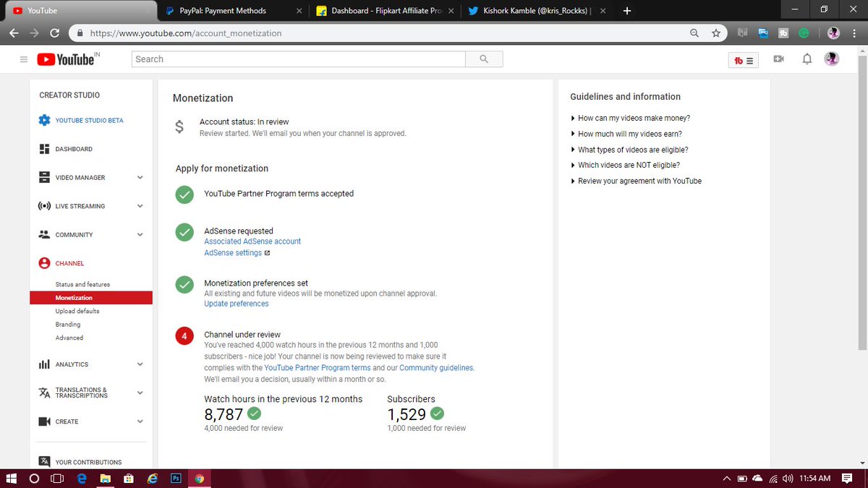Open the Community guidelines link
Image resolution: width=868 pixels, height=488 pixels.
tap(436, 368)
